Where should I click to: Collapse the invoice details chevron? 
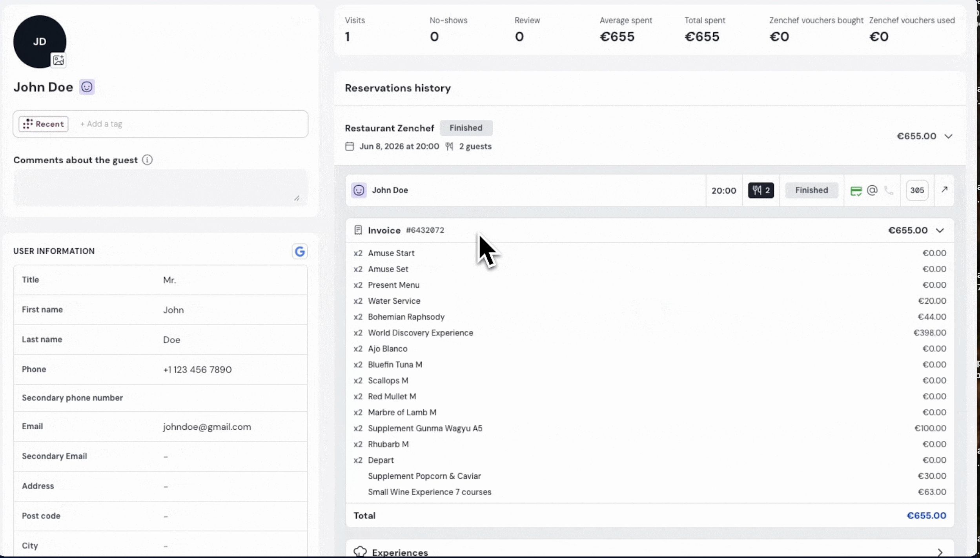940,230
